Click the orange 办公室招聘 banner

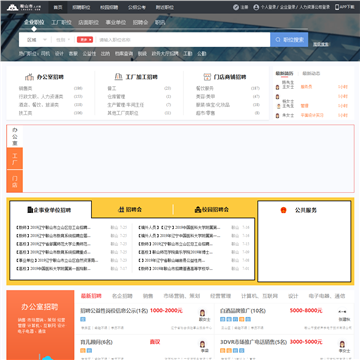coord(40,325)
